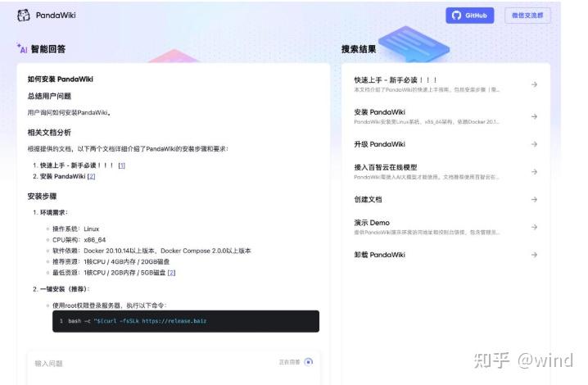This screenshot has width=588, height=385.
Task: Open search result 接入百智云在线模型
Action: (x=446, y=172)
